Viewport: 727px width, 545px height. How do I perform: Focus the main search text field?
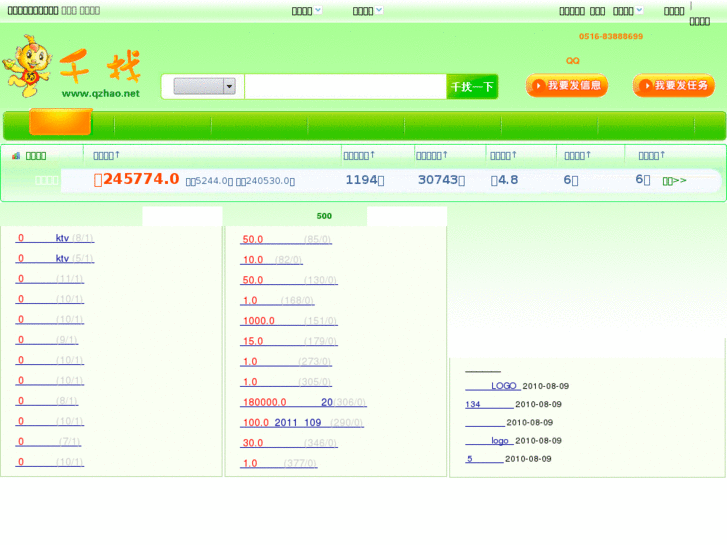click(345, 86)
